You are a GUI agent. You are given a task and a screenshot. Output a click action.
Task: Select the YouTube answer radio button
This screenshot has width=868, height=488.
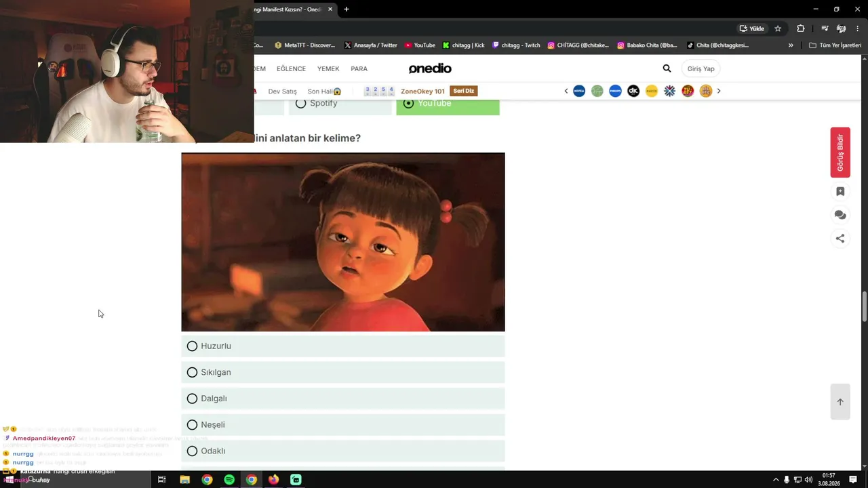click(408, 103)
